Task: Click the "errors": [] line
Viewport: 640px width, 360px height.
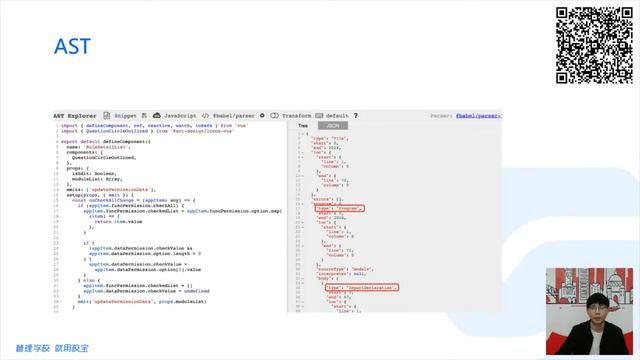Action: (x=327, y=199)
